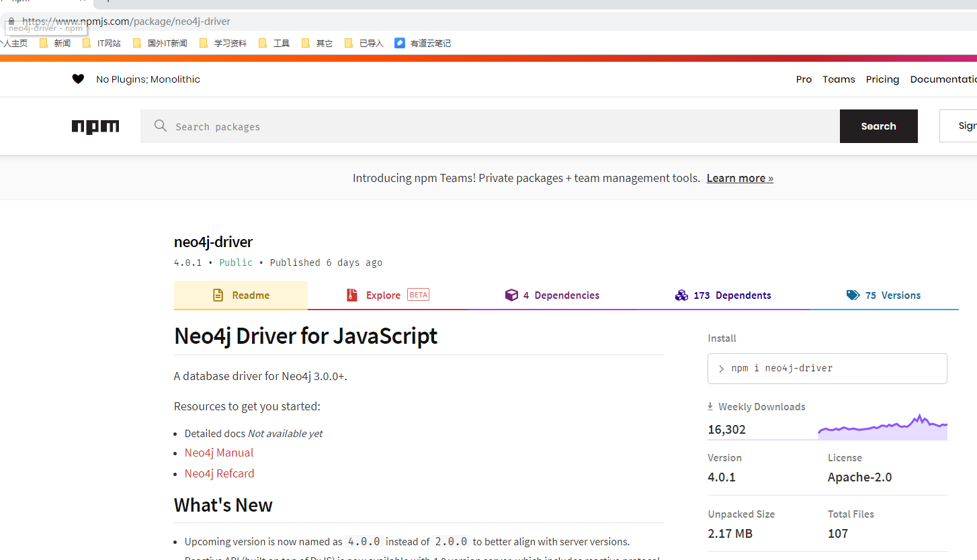Click the black Search button
The image size is (977, 560).
878,126
